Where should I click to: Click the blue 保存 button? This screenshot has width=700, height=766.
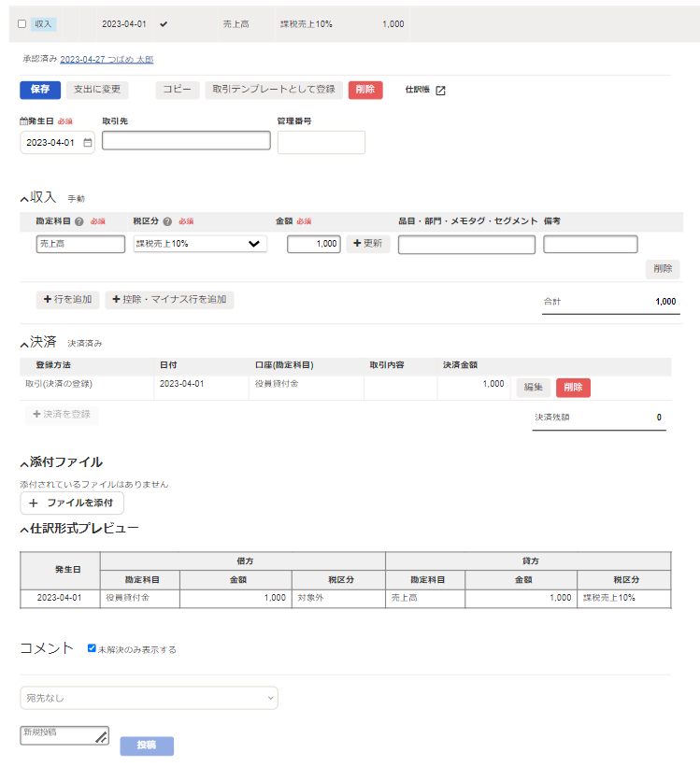tap(40, 90)
